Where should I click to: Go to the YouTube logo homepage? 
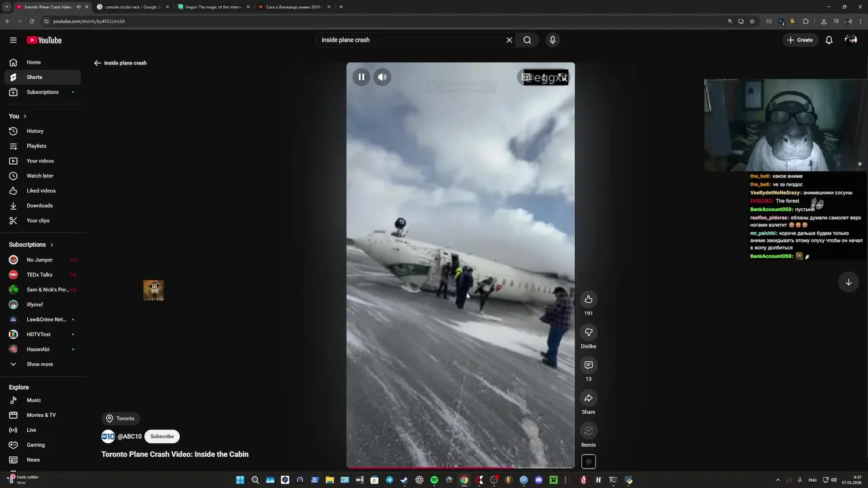coord(44,40)
